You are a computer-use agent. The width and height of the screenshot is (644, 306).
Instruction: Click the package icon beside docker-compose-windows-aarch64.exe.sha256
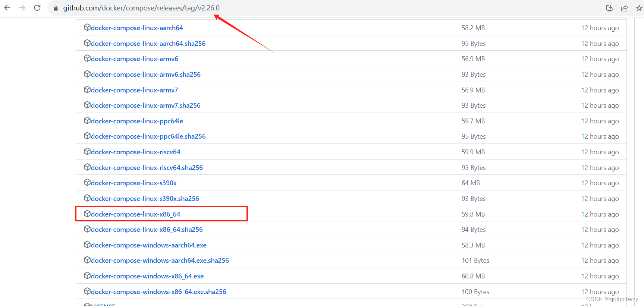tap(87, 260)
